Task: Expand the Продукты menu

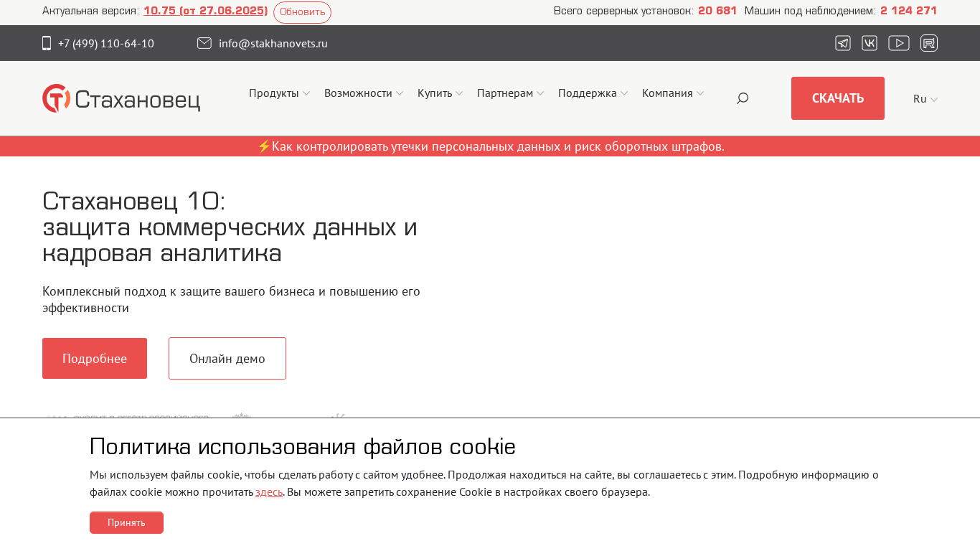Action: click(279, 93)
